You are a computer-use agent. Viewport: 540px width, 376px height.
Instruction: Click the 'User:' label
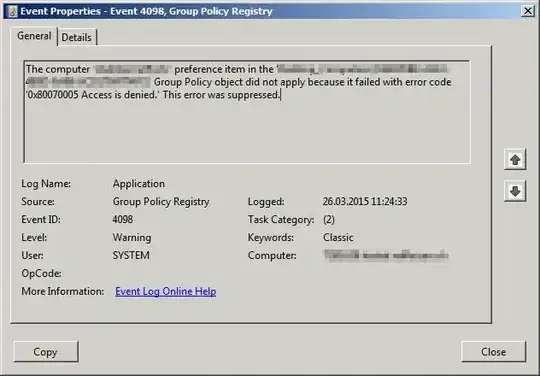tap(32, 255)
